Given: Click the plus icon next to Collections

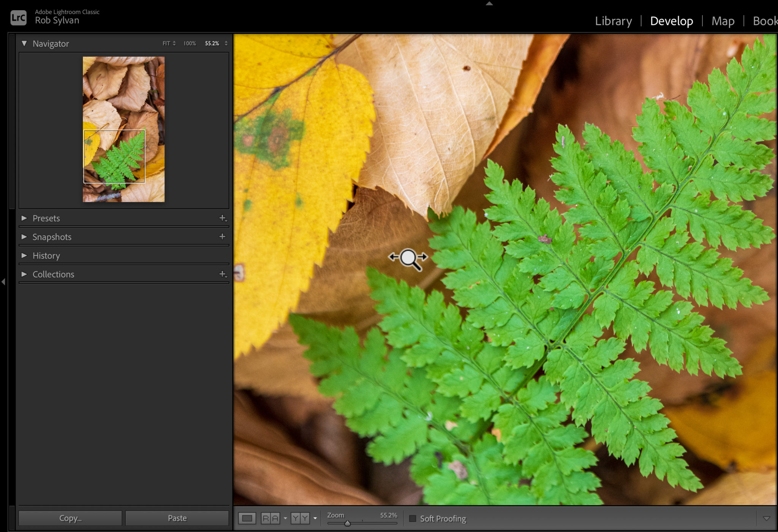Looking at the screenshot, I should (223, 274).
